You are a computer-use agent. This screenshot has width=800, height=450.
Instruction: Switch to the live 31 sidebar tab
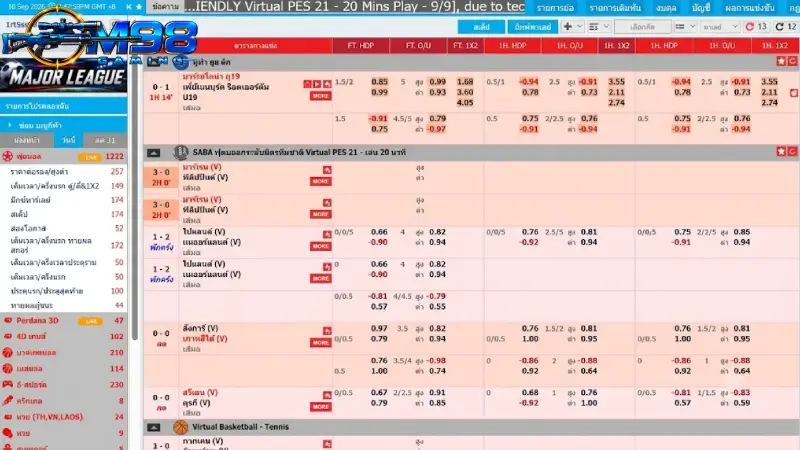pyautogui.click(x=105, y=140)
